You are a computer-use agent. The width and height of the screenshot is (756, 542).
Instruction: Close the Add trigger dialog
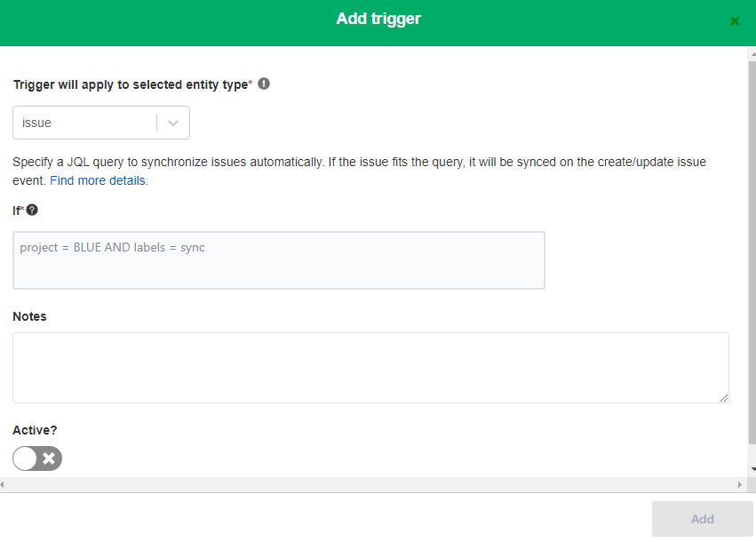click(x=735, y=21)
